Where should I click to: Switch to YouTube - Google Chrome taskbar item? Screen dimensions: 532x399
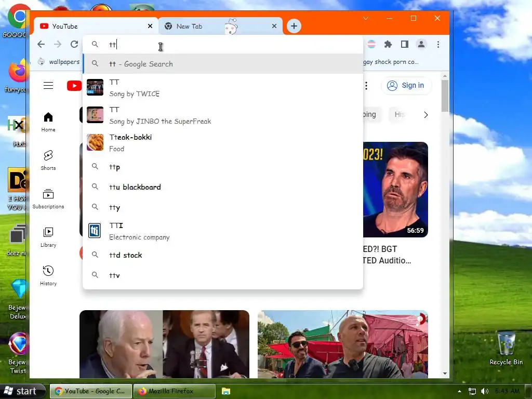pos(91,391)
